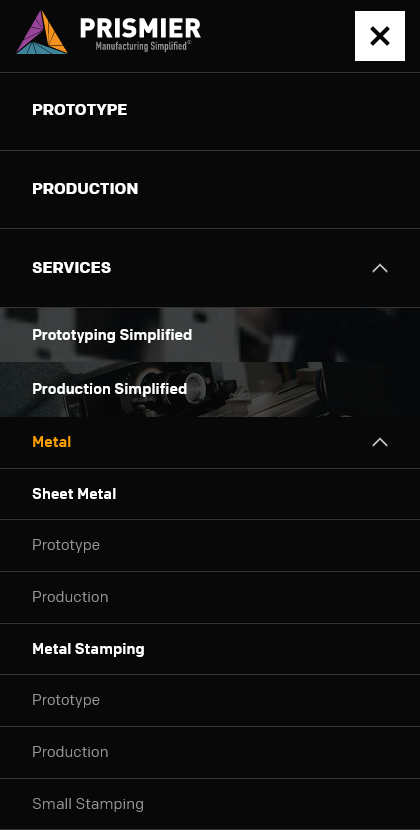The width and height of the screenshot is (420, 830).
Task: Choose Production under Metal Stamping
Action: coord(70,752)
